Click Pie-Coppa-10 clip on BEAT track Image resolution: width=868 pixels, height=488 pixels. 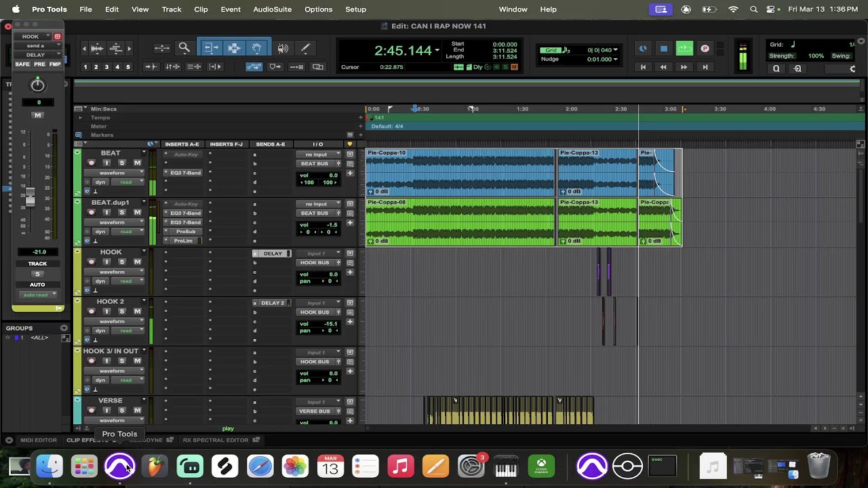(x=460, y=173)
